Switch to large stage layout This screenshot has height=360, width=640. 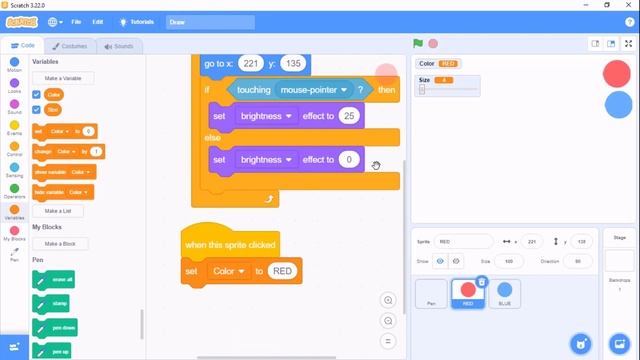click(611, 44)
